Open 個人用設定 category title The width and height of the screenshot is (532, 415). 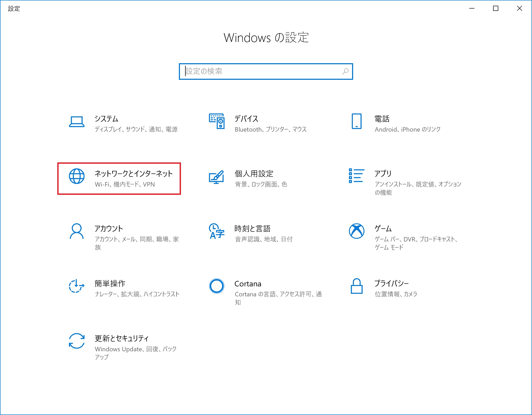coord(254,174)
